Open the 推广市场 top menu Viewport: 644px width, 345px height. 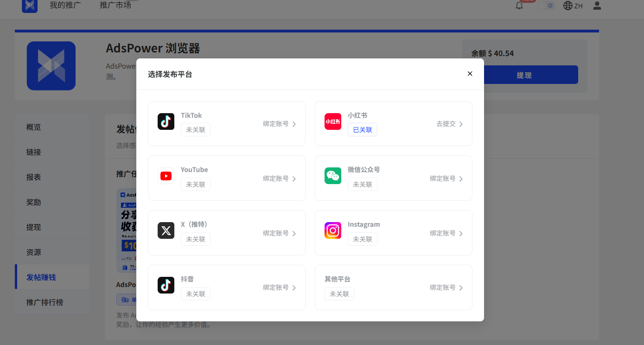click(115, 6)
